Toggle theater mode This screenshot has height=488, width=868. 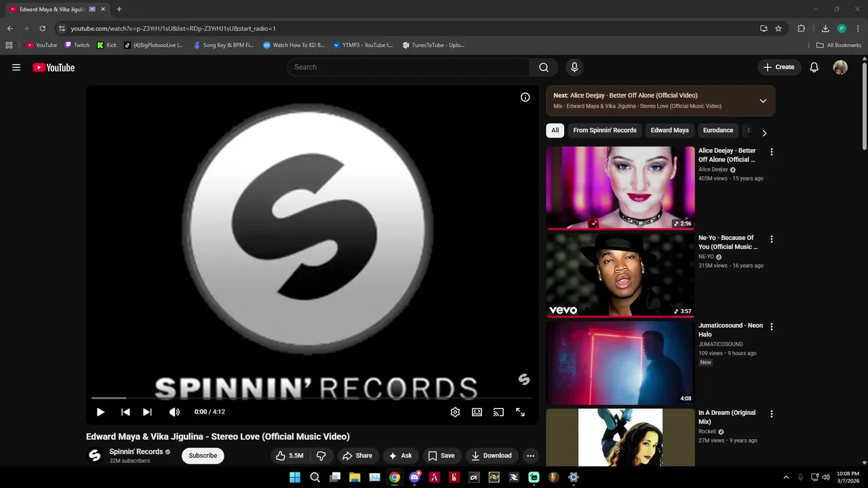(x=477, y=411)
